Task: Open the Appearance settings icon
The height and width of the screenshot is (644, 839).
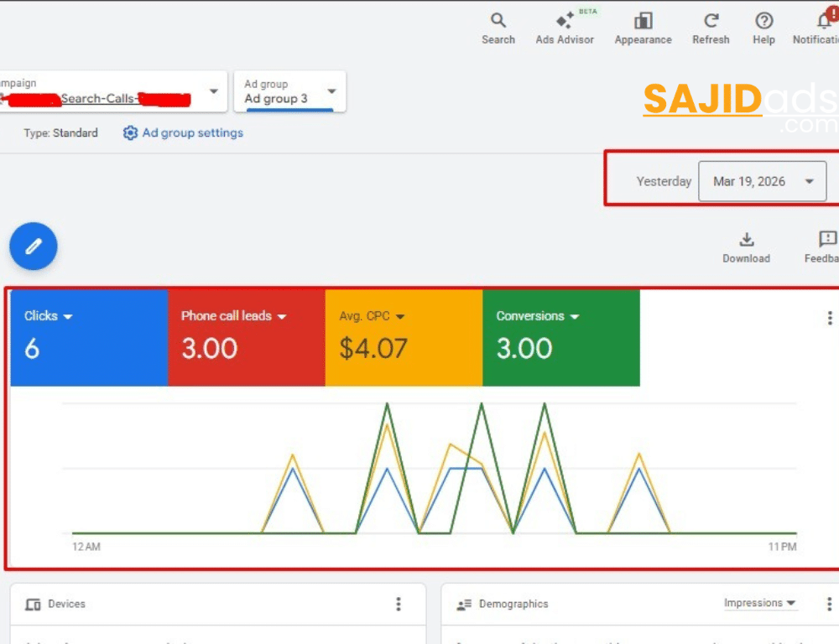Action: click(x=643, y=21)
